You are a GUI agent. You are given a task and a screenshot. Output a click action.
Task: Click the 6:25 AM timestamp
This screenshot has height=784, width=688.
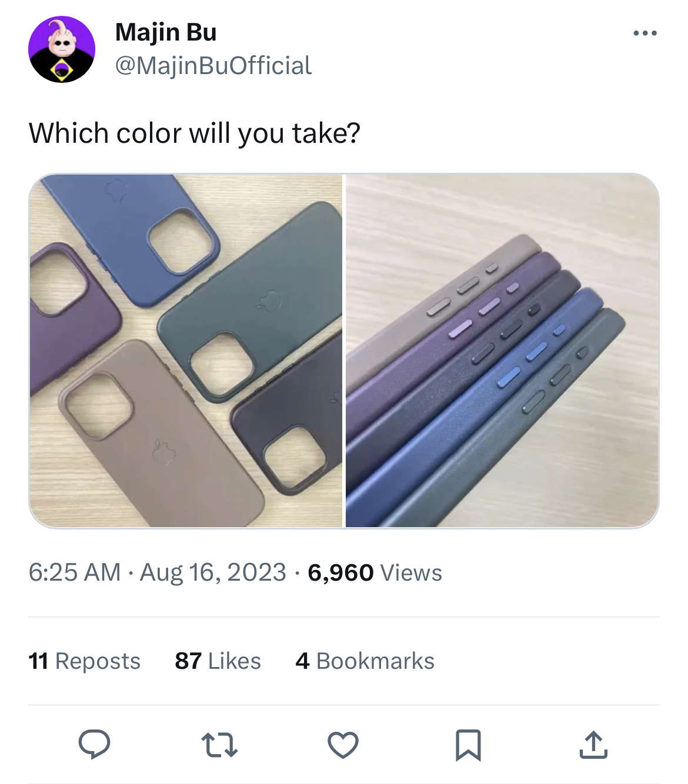point(74,572)
